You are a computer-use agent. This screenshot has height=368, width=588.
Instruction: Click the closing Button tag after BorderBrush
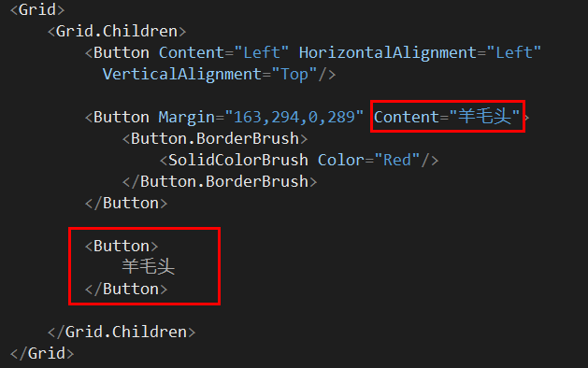[x=126, y=203]
